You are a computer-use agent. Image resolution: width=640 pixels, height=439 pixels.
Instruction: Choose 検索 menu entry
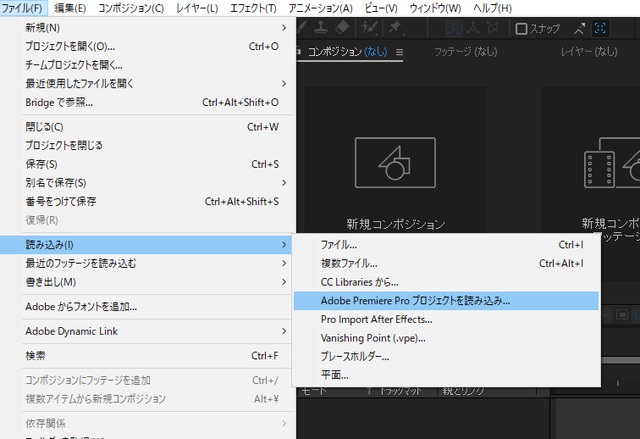coord(148,356)
